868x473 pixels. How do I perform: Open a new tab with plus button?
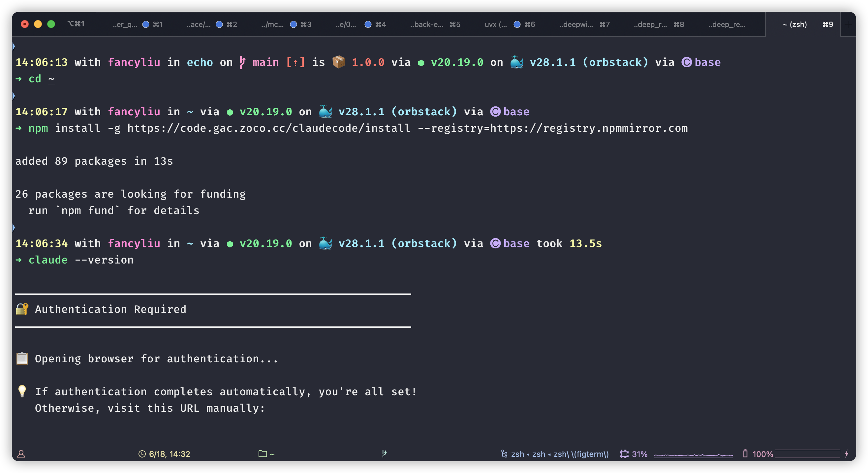click(849, 24)
